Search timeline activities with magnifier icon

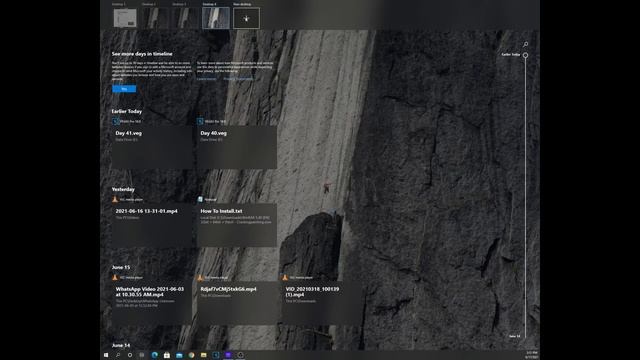[525, 44]
